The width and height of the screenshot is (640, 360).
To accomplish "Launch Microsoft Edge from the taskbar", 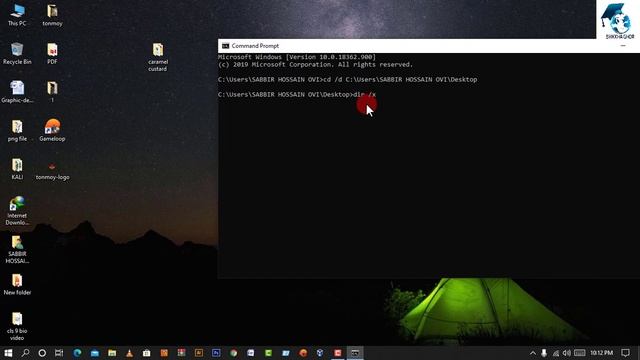I will 77,353.
